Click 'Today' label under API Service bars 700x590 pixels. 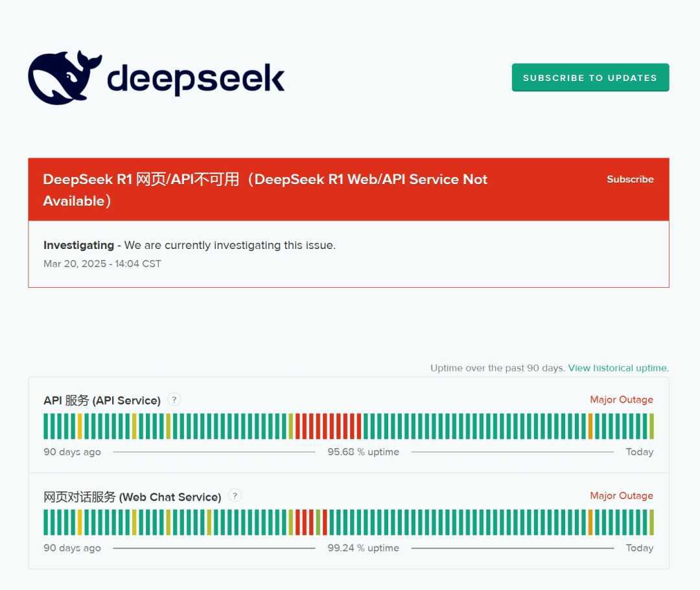(639, 452)
